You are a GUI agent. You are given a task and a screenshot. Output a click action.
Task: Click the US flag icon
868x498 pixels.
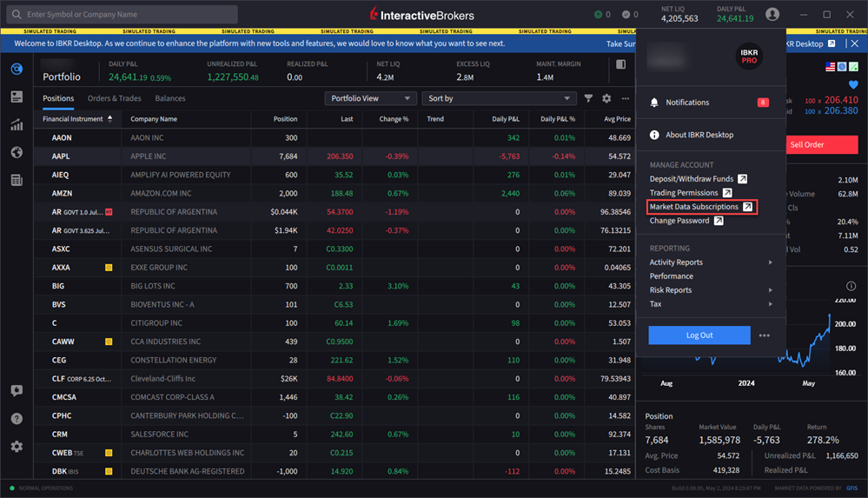click(x=830, y=66)
